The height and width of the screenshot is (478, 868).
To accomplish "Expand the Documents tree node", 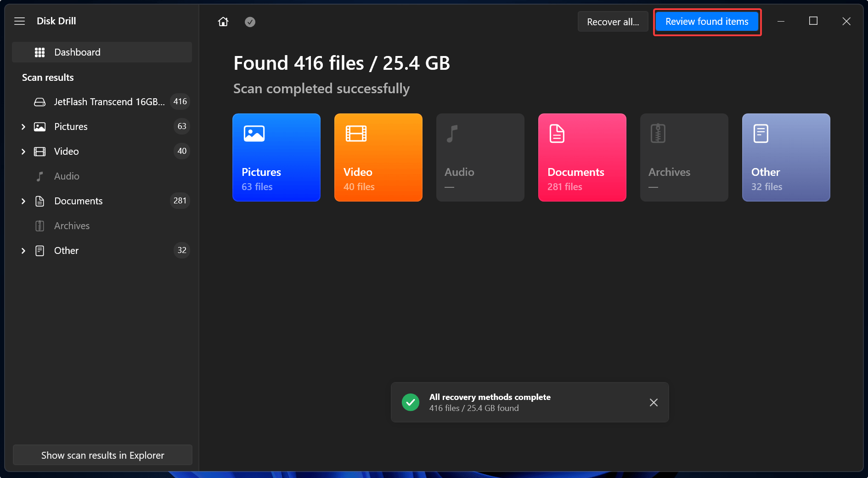I will click(x=23, y=201).
